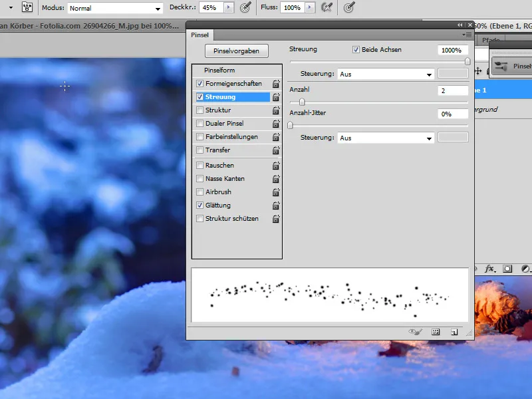This screenshot has width=532, height=399.
Task: Adjust the Streuung scatter slider
Action: click(467, 61)
